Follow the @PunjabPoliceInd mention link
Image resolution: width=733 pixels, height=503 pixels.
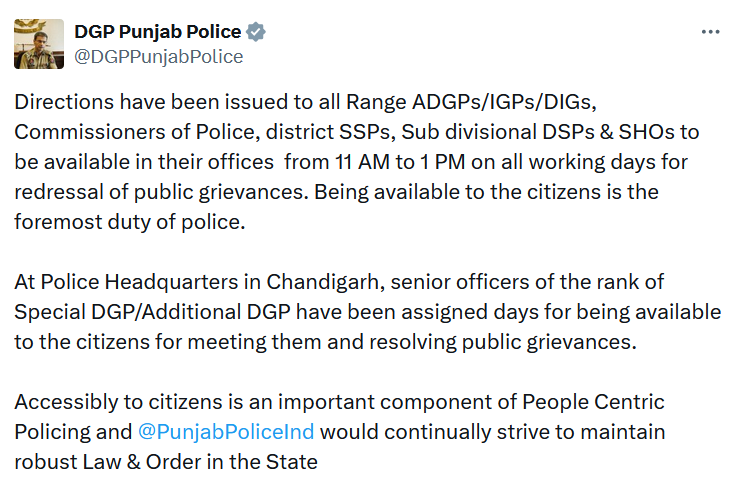tap(226, 431)
